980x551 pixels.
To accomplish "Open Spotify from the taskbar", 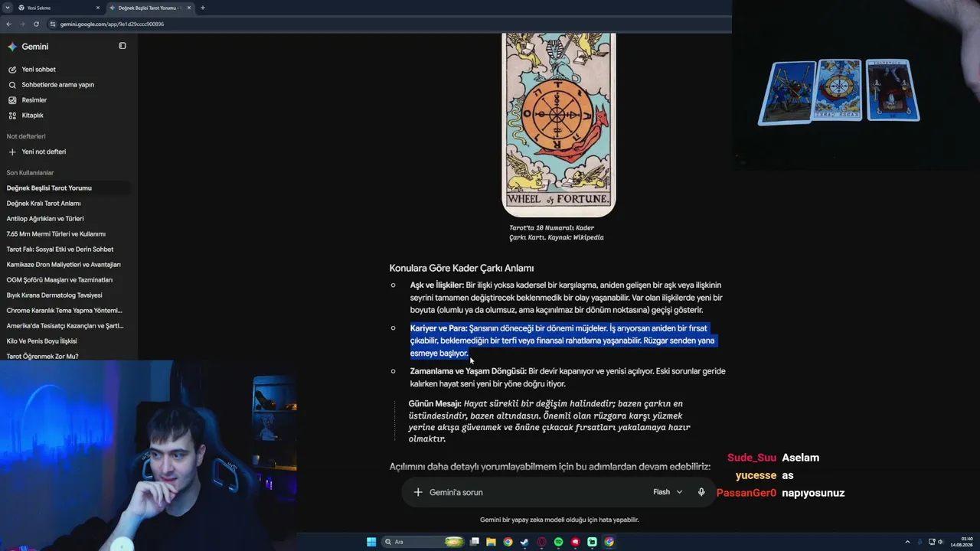I will [x=559, y=542].
